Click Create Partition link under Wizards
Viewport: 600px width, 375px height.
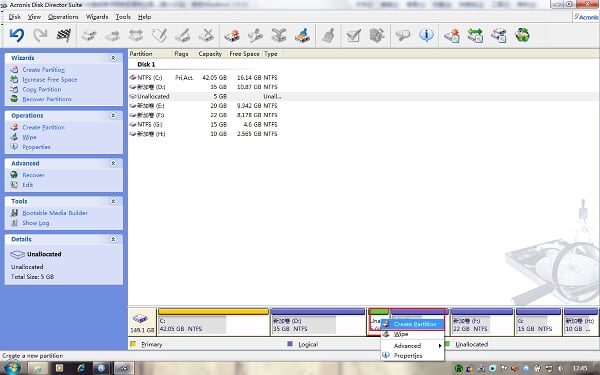point(43,70)
